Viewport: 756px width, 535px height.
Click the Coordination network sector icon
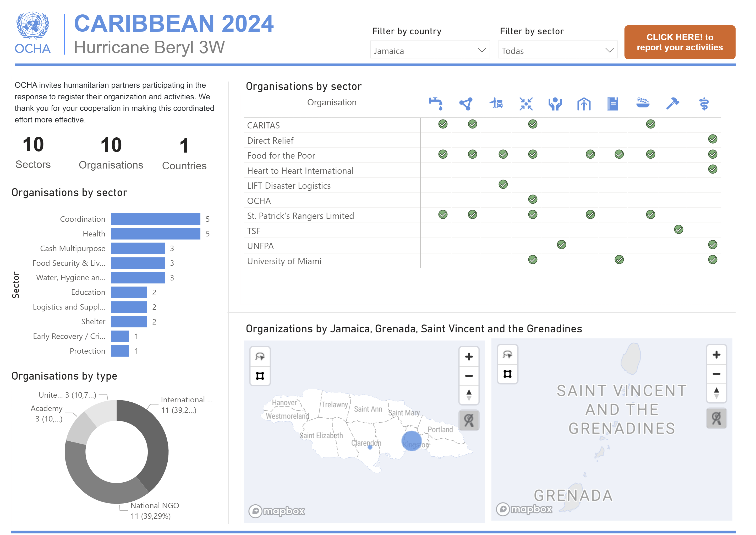[x=466, y=104]
